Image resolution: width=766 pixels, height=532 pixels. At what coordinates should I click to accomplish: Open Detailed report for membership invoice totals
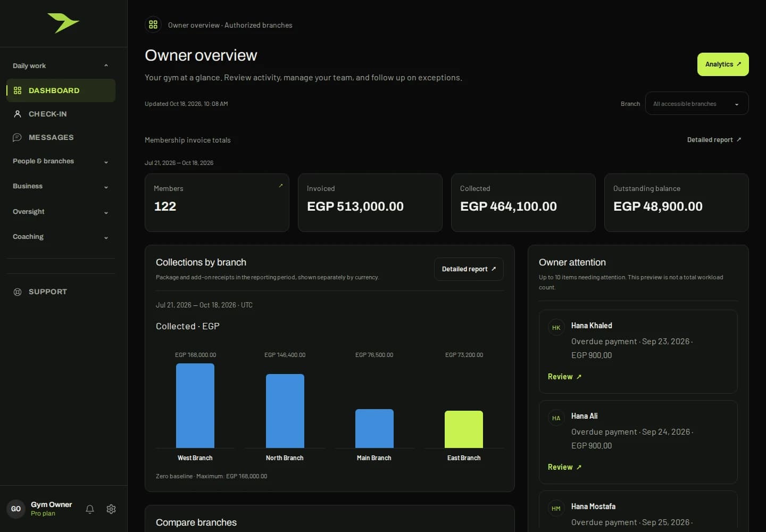714,140
